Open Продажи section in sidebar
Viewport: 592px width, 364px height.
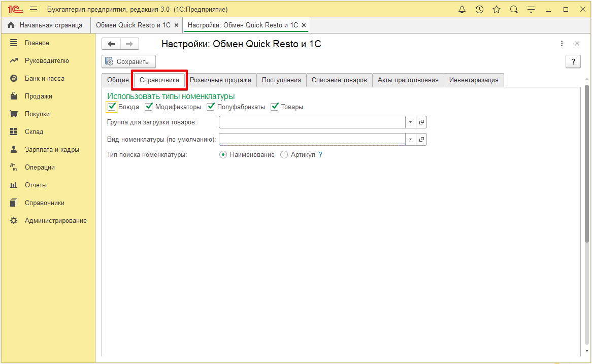48,96
